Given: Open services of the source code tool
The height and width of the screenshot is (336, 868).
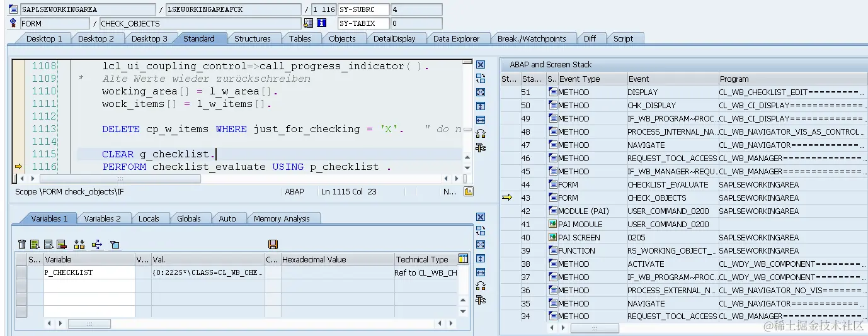Looking at the screenshot, I should click(x=481, y=133).
